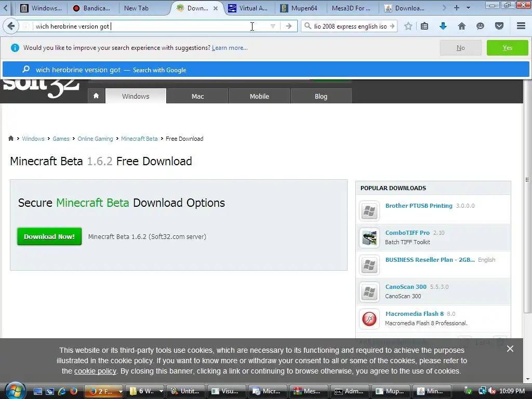The height and width of the screenshot is (399, 532).
Task: Open the Hello chat smiley icon
Action: (480, 26)
